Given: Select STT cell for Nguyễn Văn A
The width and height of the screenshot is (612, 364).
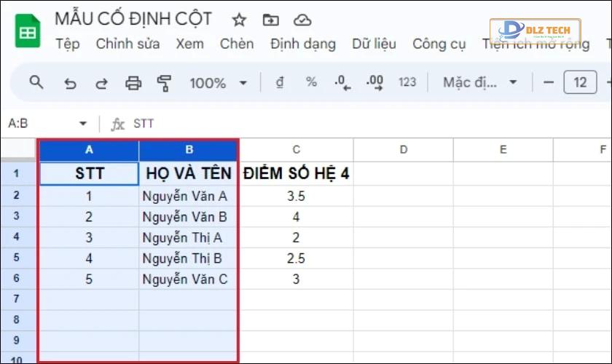Looking at the screenshot, I should click(89, 196).
